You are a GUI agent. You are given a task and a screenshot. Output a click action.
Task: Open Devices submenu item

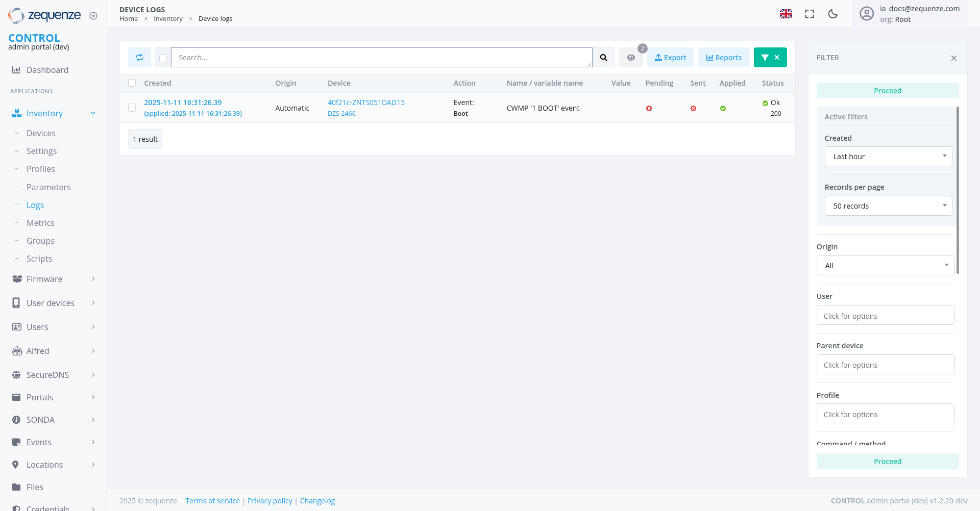coord(41,133)
